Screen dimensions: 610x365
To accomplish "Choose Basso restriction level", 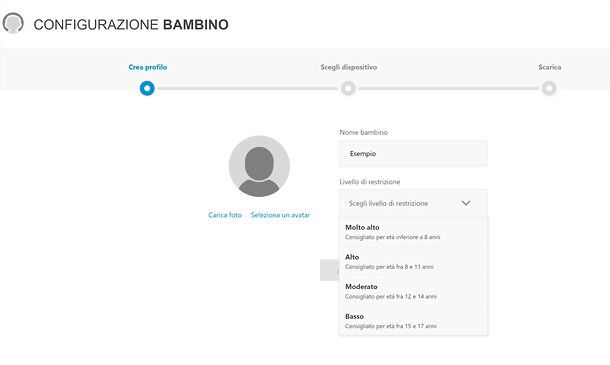I will coord(413,321).
